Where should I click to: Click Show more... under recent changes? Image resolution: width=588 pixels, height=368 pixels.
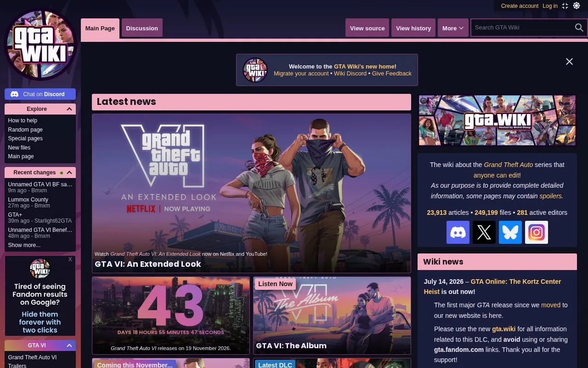click(x=24, y=245)
